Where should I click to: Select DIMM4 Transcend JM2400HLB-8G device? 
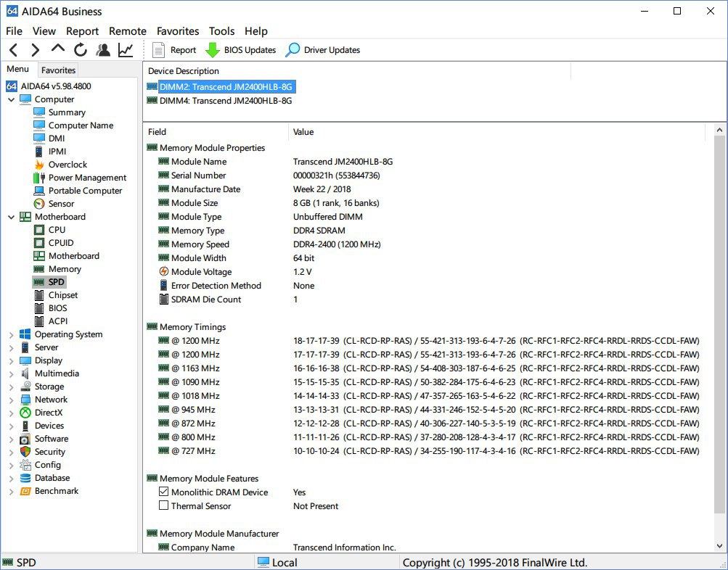click(225, 101)
